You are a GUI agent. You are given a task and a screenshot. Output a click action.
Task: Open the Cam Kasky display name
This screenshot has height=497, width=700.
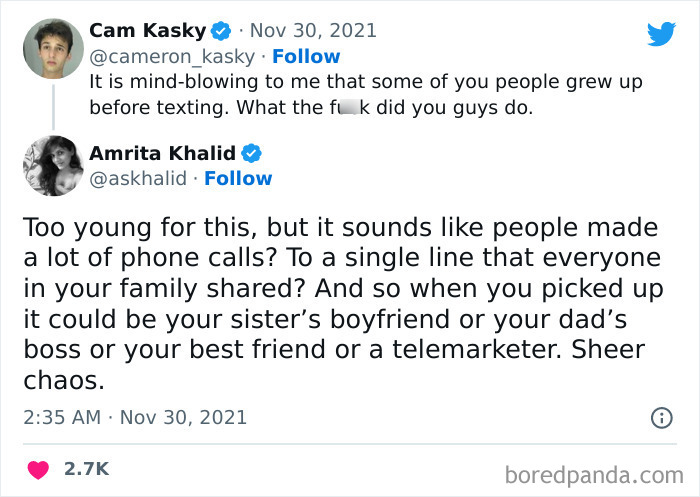(144, 32)
